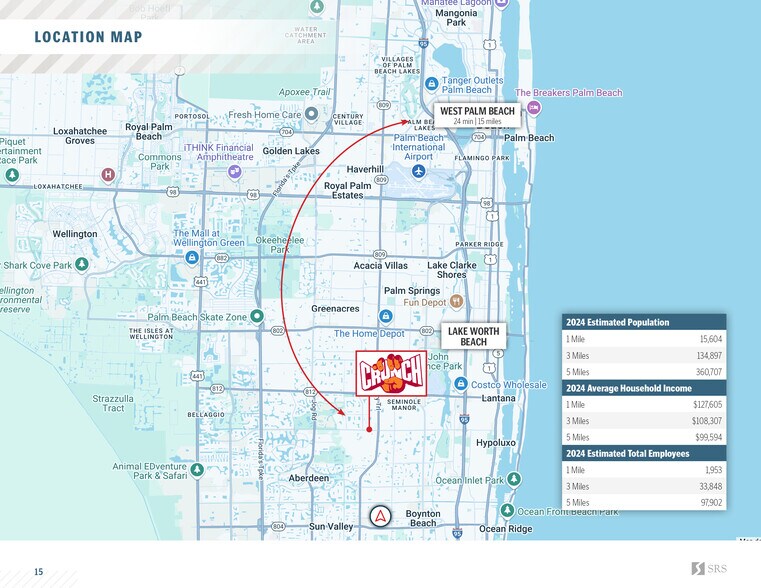Click the Strazzulla Tract label
Image resolution: width=761 pixels, height=588 pixels.
coord(113,403)
